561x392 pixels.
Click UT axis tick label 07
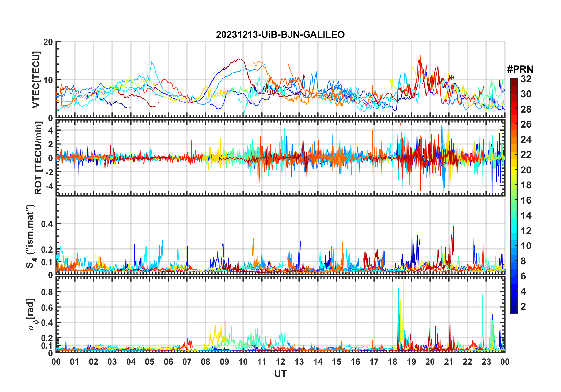click(x=187, y=362)
